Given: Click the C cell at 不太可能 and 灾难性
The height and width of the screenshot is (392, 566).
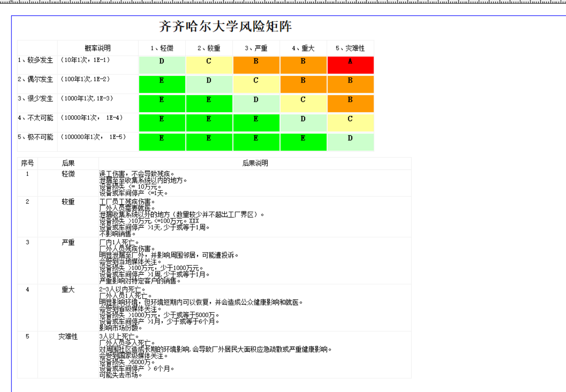Looking at the screenshot, I should tap(350, 123).
